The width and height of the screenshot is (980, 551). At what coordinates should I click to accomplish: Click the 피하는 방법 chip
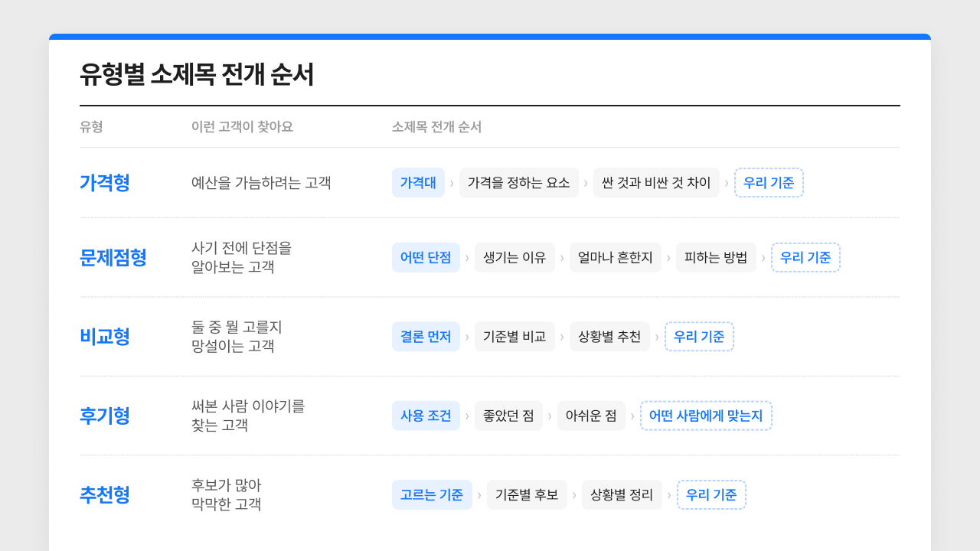(x=716, y=258)
